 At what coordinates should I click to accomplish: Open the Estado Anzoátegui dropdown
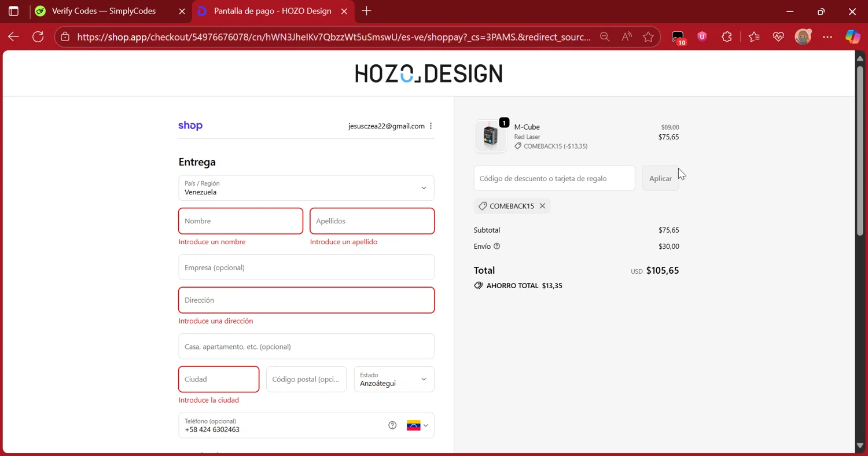coord(394,380)
